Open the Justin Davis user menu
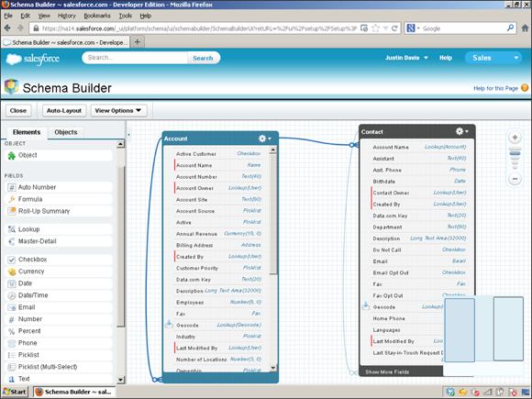 coord(406,58)
